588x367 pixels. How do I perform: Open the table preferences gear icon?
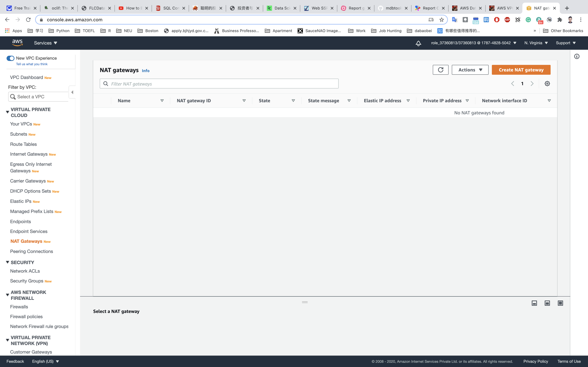pos(547,84)
